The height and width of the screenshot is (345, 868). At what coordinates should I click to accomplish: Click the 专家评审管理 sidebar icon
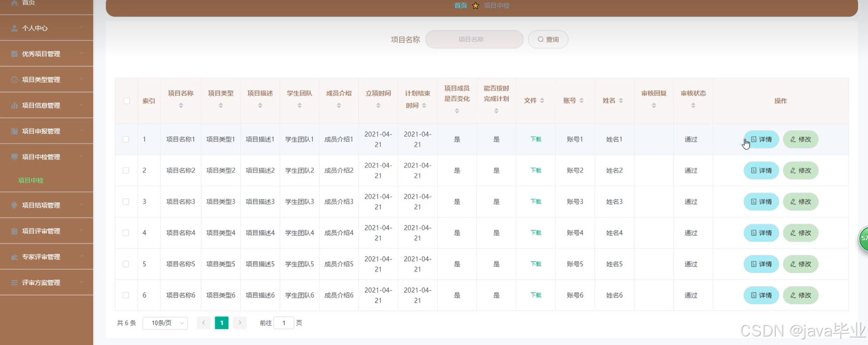14,256
